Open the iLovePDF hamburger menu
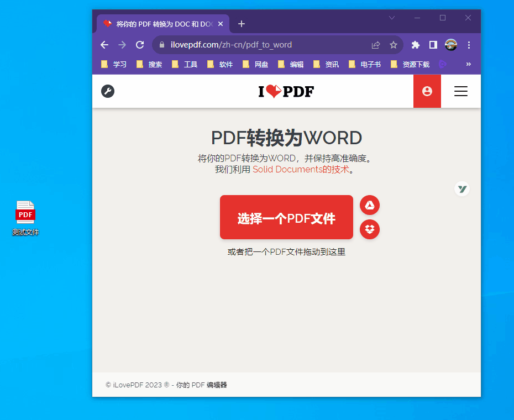 (460, 91)
